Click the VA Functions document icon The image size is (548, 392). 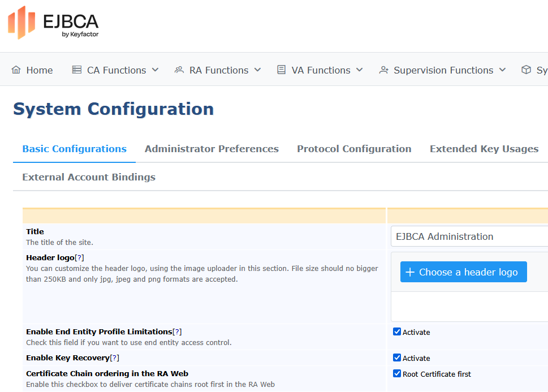[281, 70]
